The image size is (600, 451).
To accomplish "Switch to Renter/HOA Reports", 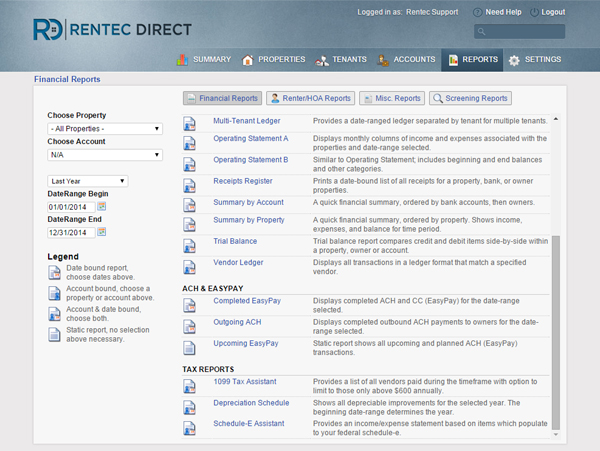I will pos(310,98).
